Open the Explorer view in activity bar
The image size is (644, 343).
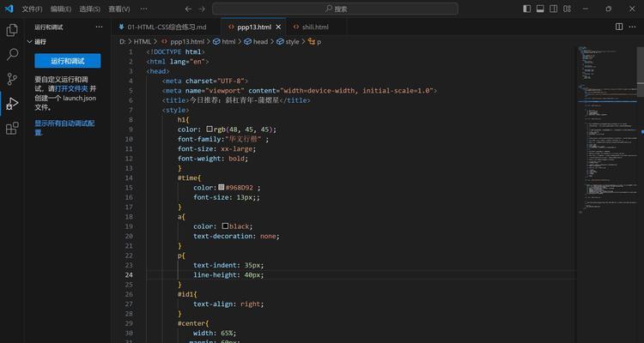coord(12,30)
